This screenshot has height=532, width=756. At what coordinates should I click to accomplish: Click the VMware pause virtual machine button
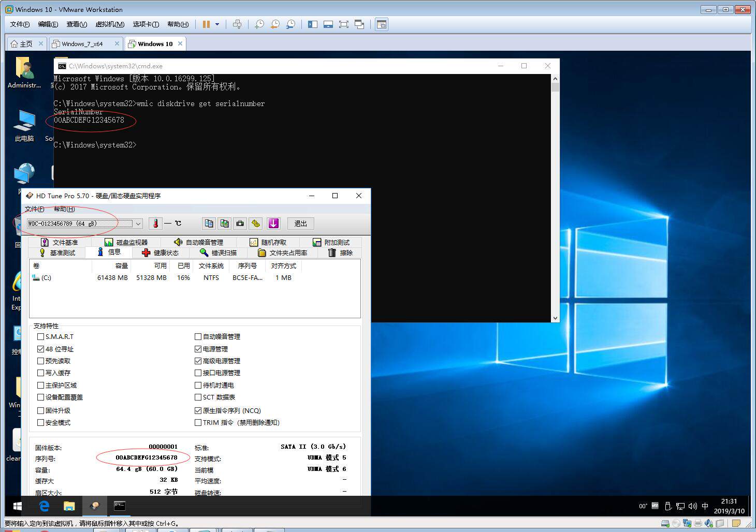[206, 24]
